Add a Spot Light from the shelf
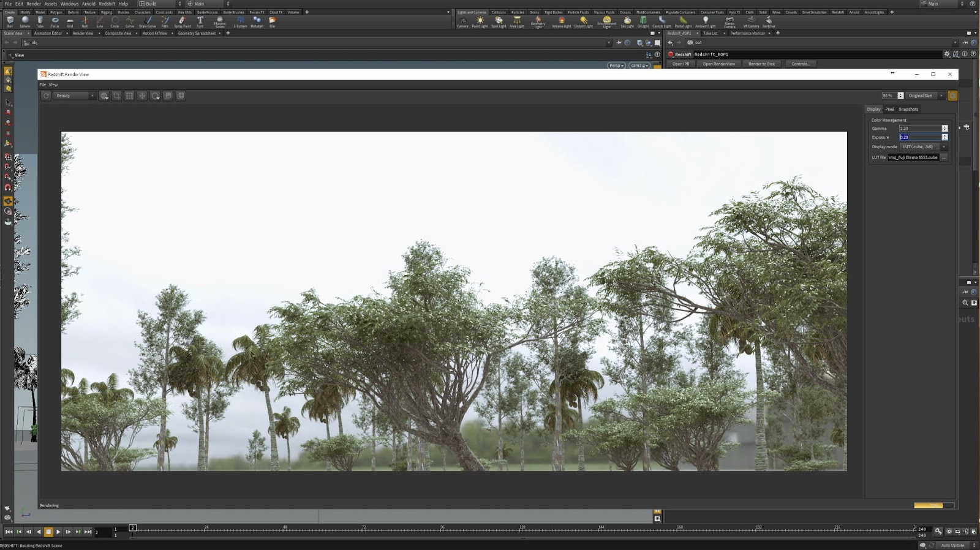Viewport: 980px width, 550px height. [x=499, y=22]
